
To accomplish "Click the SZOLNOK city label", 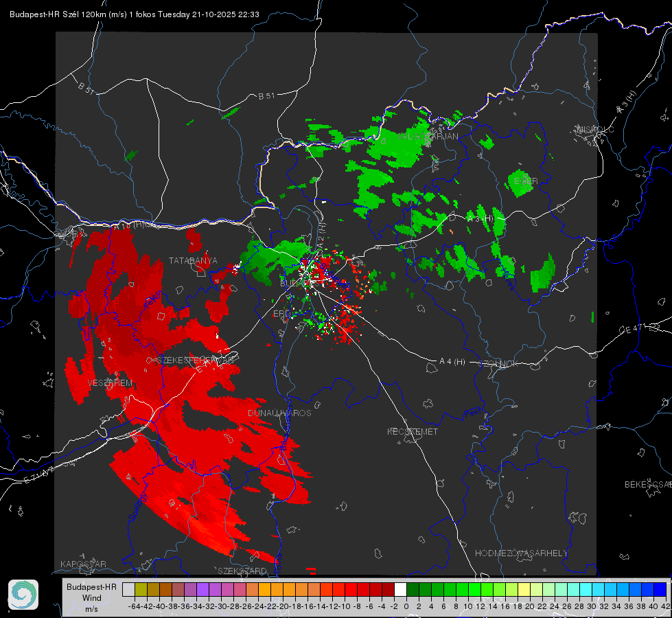I will point(498,364).
